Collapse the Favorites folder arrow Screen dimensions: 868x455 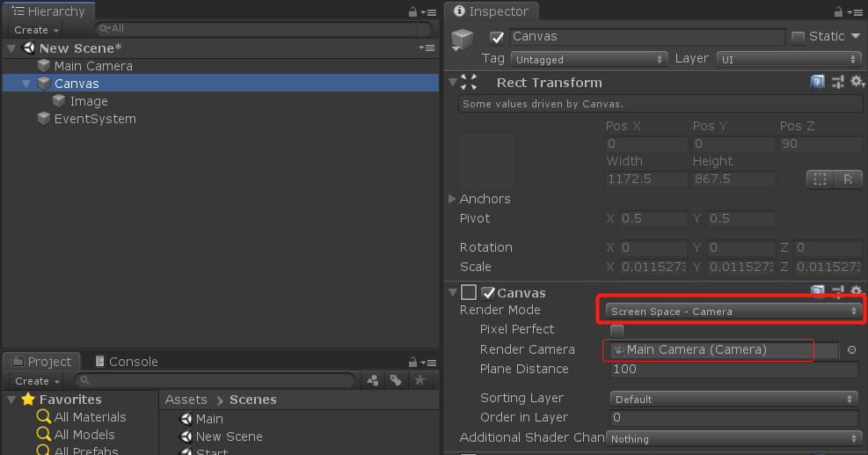(11, 399)
